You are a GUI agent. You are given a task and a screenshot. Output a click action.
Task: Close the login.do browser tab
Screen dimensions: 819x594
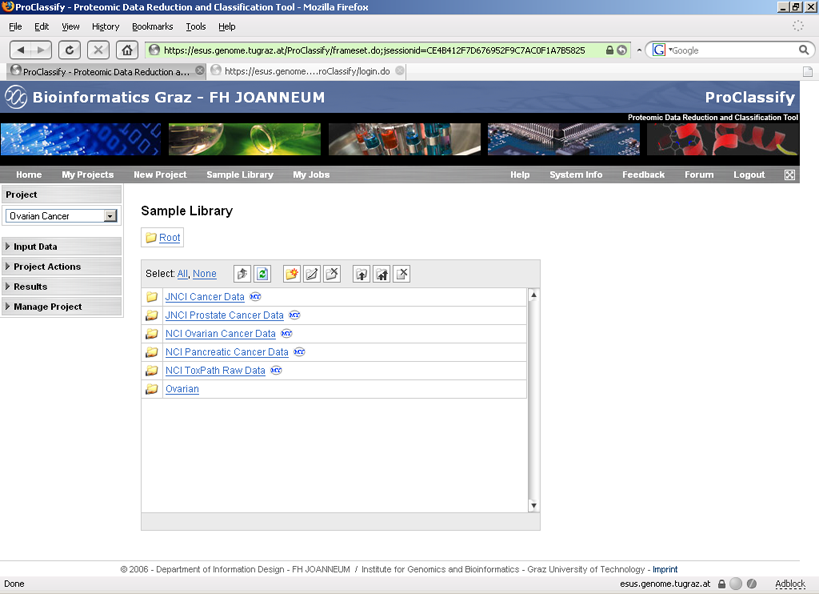point(400,71)
